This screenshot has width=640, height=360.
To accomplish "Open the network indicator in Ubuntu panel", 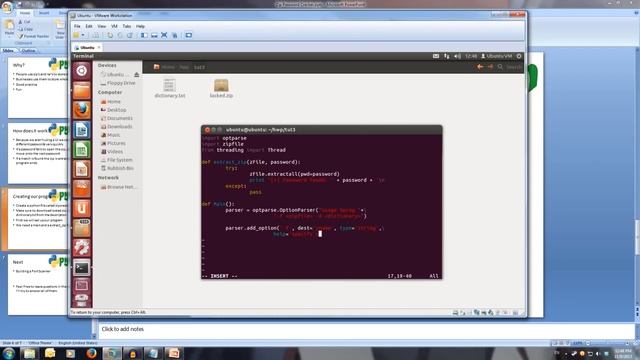I will click(447, 56).
